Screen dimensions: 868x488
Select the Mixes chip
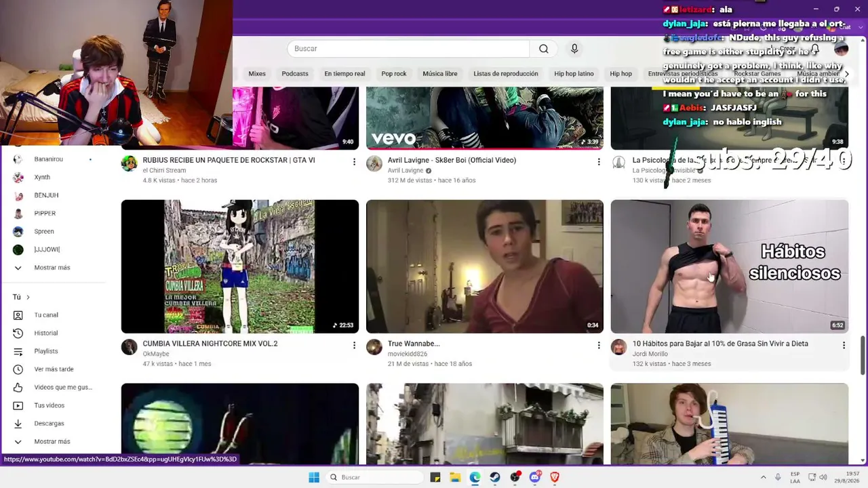pyautogui.click(x=257, y=74)
